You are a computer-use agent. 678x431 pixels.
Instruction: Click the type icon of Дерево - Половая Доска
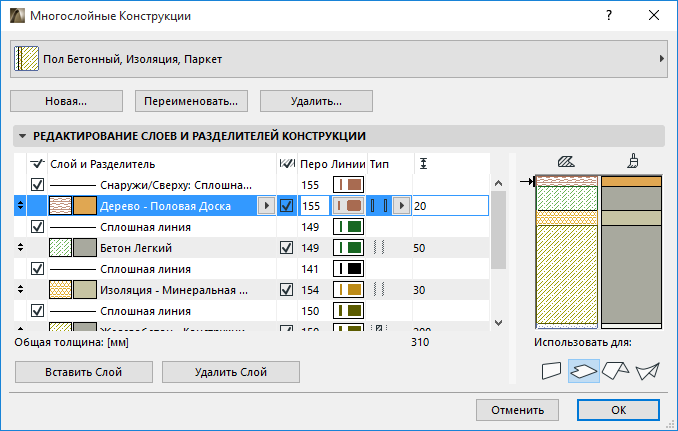pos(379,206)
